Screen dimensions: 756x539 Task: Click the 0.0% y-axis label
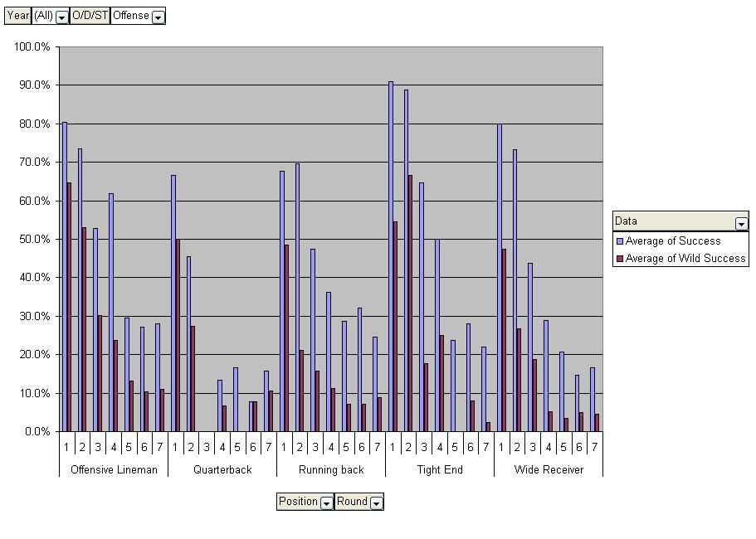click(37, 431)
